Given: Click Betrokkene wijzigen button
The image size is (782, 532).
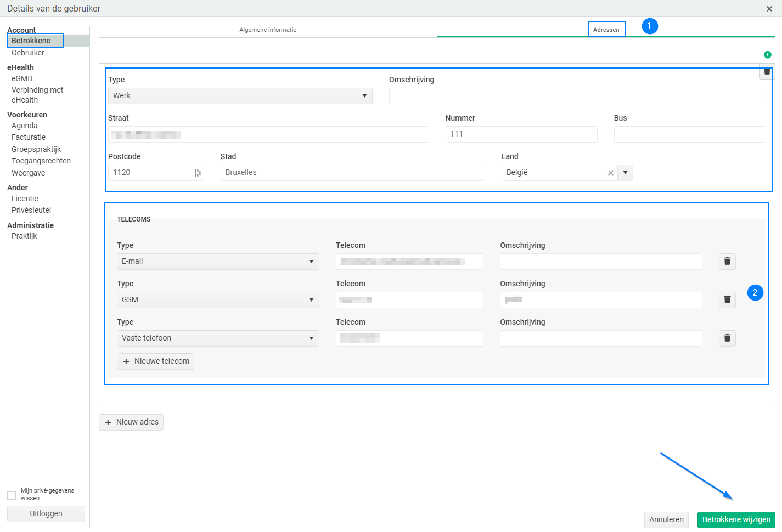Looking at the screenshot, I should pos(736,519).
